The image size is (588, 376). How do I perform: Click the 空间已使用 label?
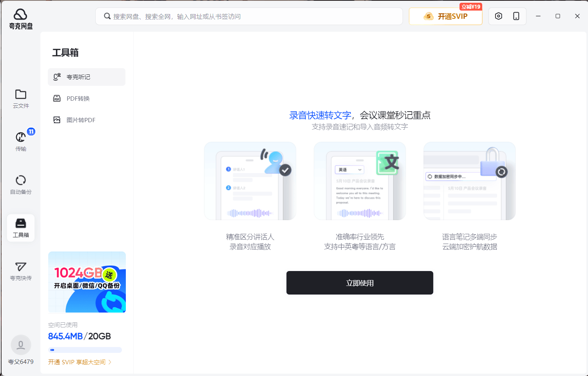[x=63, y=325]
